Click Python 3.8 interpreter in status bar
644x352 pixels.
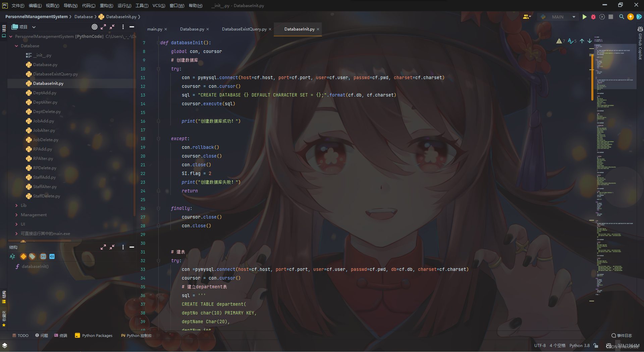[x=579, y=346]
